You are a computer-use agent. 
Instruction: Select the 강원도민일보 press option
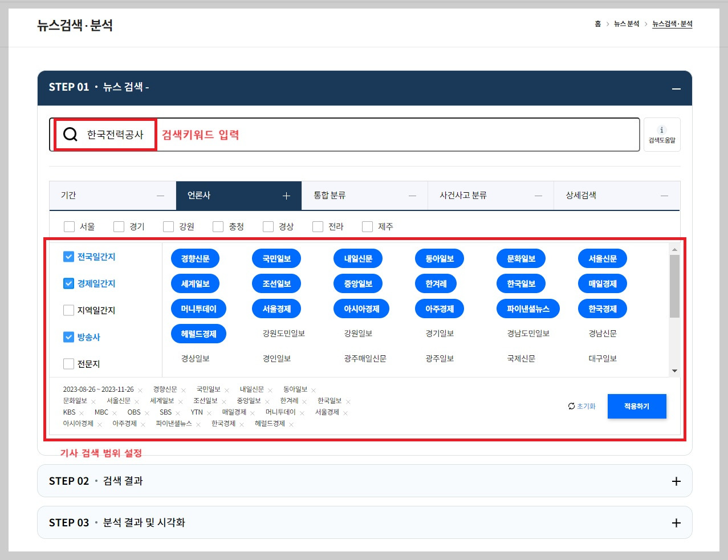coord(283,334)
